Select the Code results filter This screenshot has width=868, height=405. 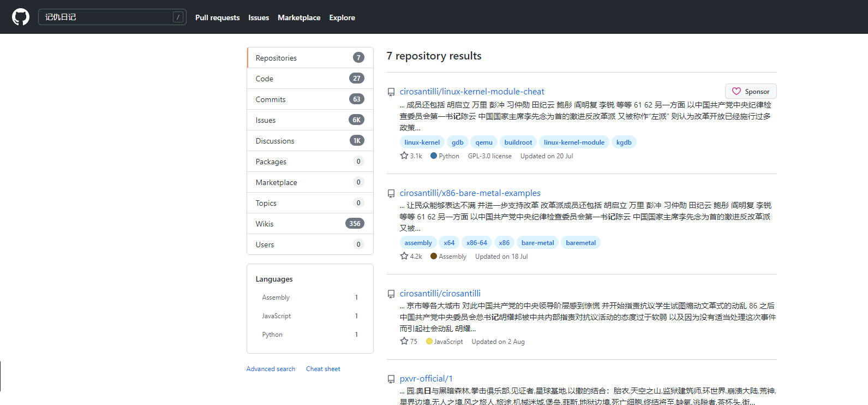(x=310, y=79)
